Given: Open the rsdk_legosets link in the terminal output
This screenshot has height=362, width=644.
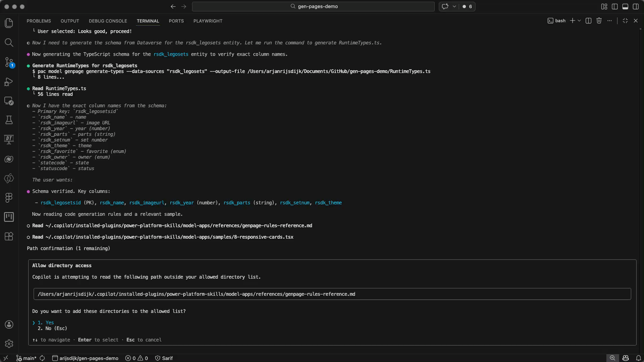Looking at the screenshot, I should pos(170,54).
